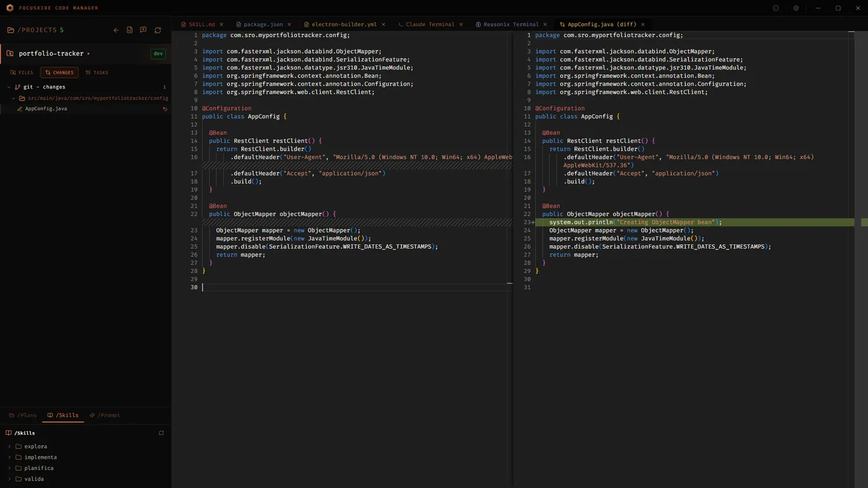Select the Changes view

point(60,73)
